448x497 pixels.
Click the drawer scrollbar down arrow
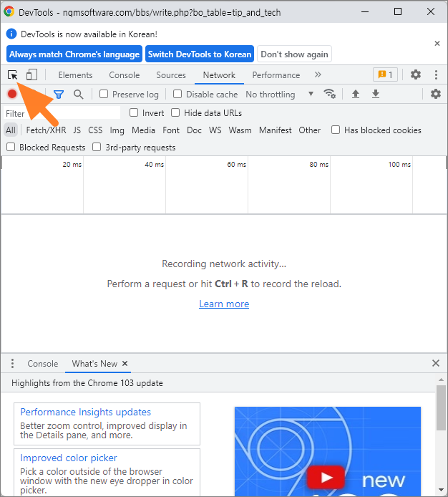coord(441,490)
